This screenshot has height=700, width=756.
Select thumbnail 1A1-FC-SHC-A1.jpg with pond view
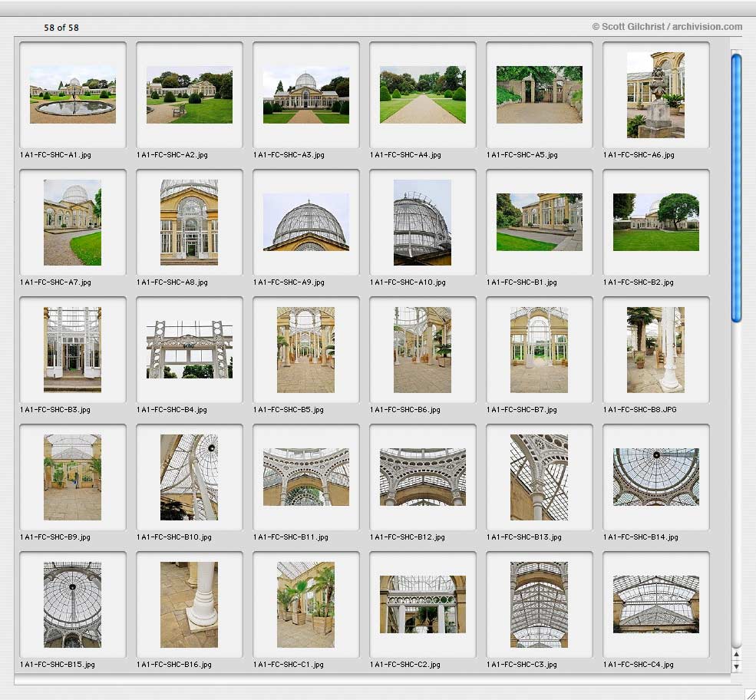[73, 94]
